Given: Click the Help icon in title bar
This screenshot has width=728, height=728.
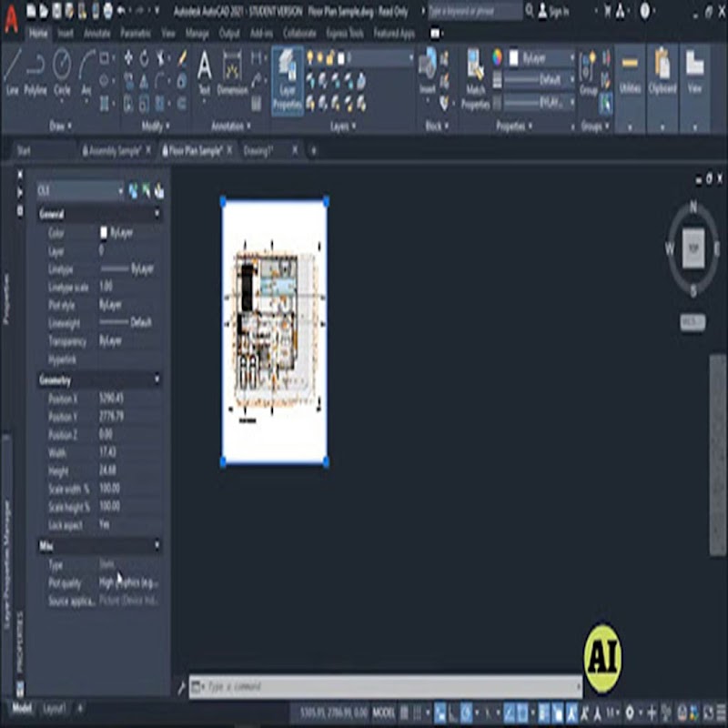Looking at the screenshot, I should click(645, 11).
